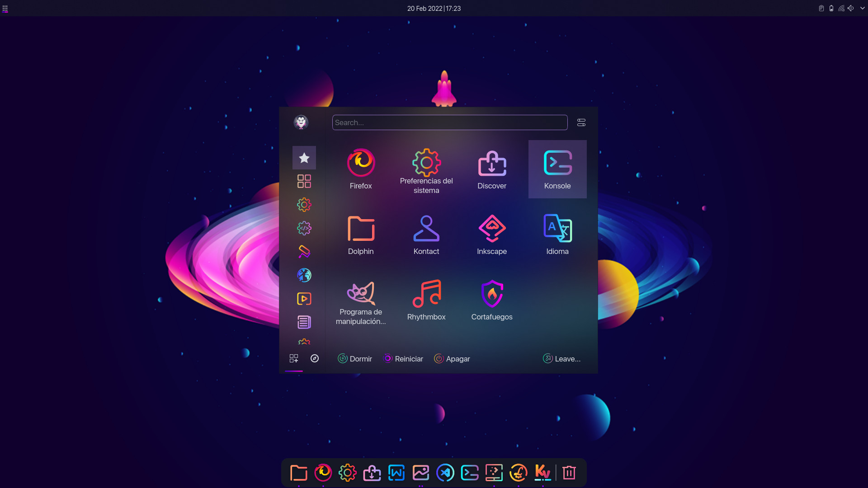868x488 pixels.
Task: Select the Favorites star category
Action: [x=304, y=158]
